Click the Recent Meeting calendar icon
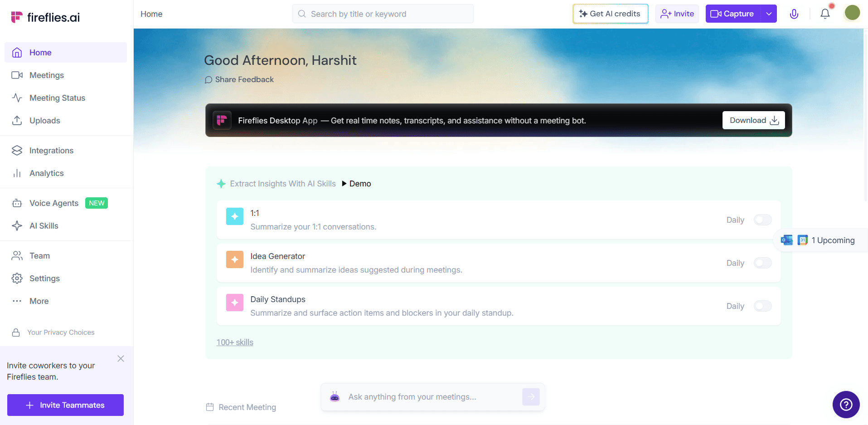Image resolution: width=868 pixels, height=425 pixels. (210, 407)
